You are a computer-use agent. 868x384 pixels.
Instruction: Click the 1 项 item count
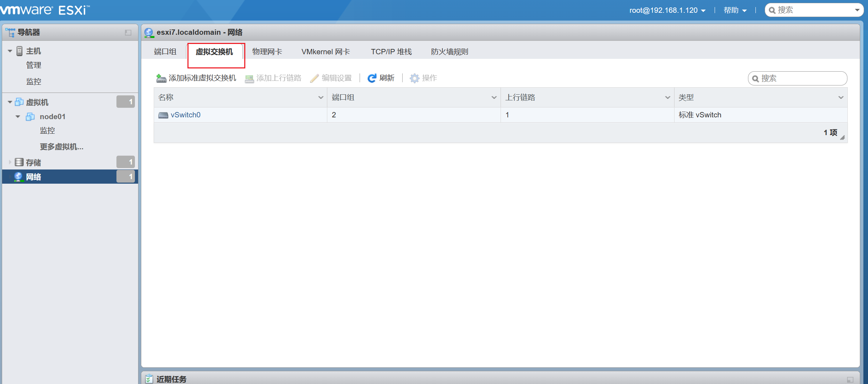830,132
